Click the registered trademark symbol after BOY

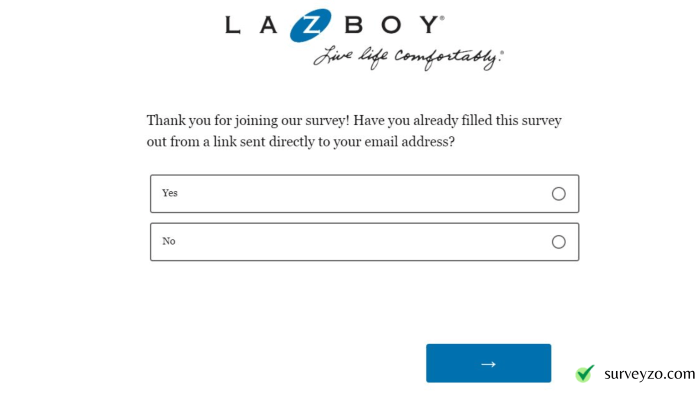(x=442, y=18)
